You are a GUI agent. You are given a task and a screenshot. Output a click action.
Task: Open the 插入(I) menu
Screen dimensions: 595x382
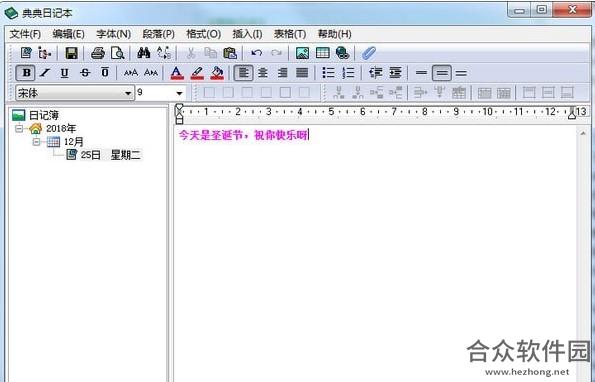[x=247, y=34]
